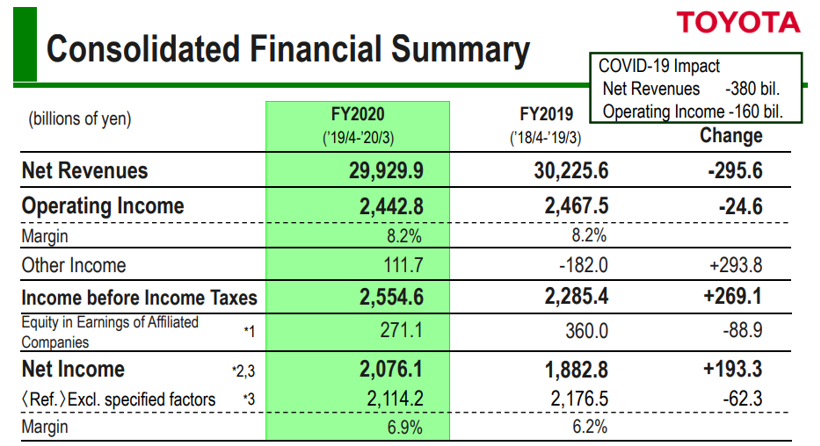Viewport: 820px width, 446px height.
Task: Select FY2020 net revenues value 29,929.9
Action: tap(386, 171)
